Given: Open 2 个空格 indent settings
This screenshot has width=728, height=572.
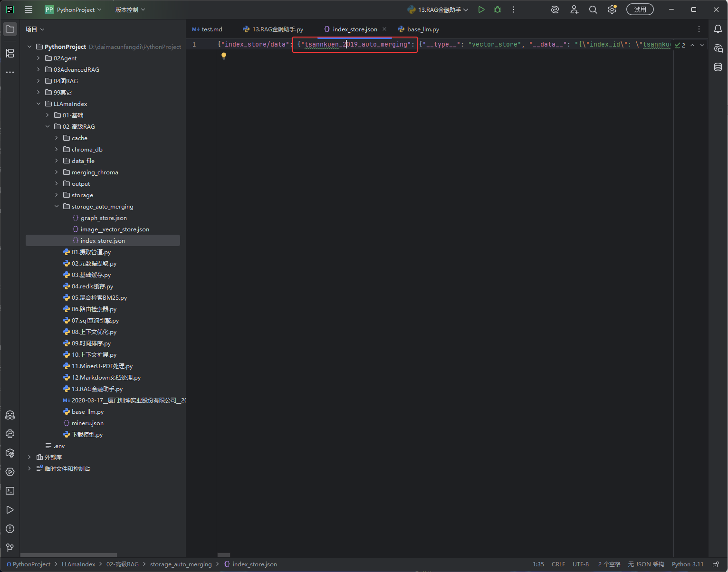Looking at the screenshot, I should tap(609, 564).
